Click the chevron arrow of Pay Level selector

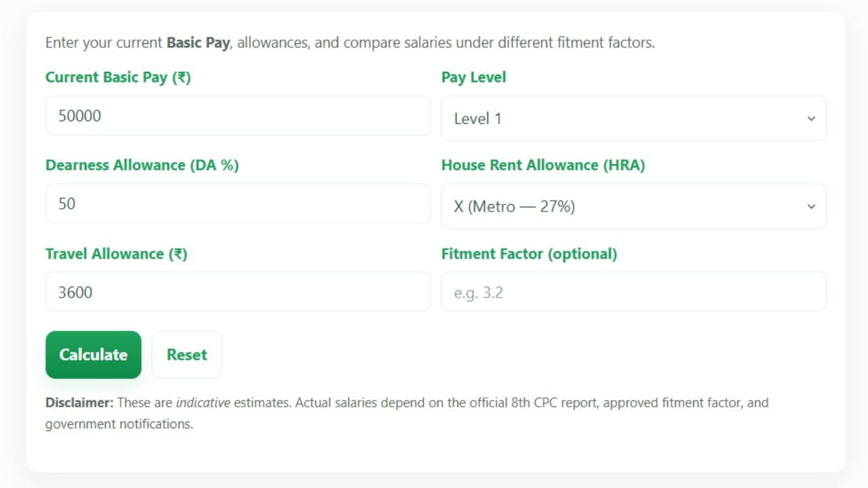[811, 119]
